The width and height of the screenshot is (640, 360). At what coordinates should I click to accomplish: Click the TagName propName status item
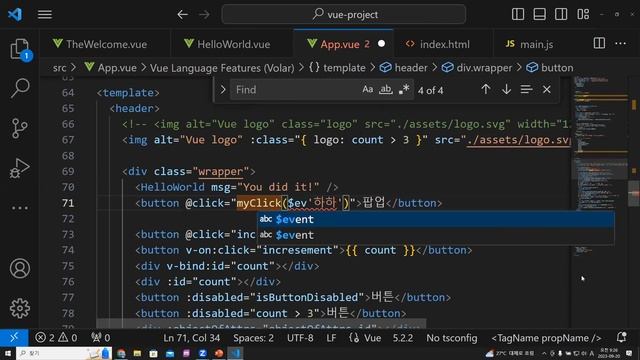click(546, 338)
